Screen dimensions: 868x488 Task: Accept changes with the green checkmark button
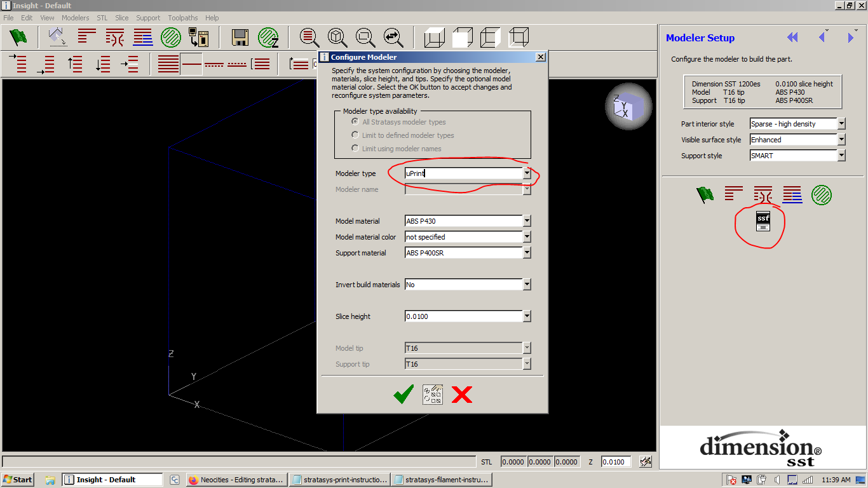[403, 395]
